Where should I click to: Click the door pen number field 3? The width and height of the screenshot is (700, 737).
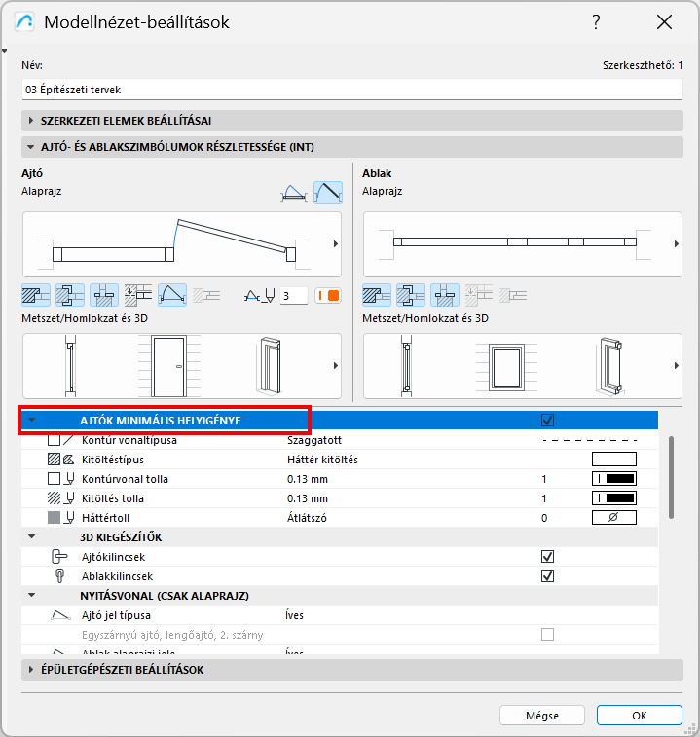click(x=294, y=296)
